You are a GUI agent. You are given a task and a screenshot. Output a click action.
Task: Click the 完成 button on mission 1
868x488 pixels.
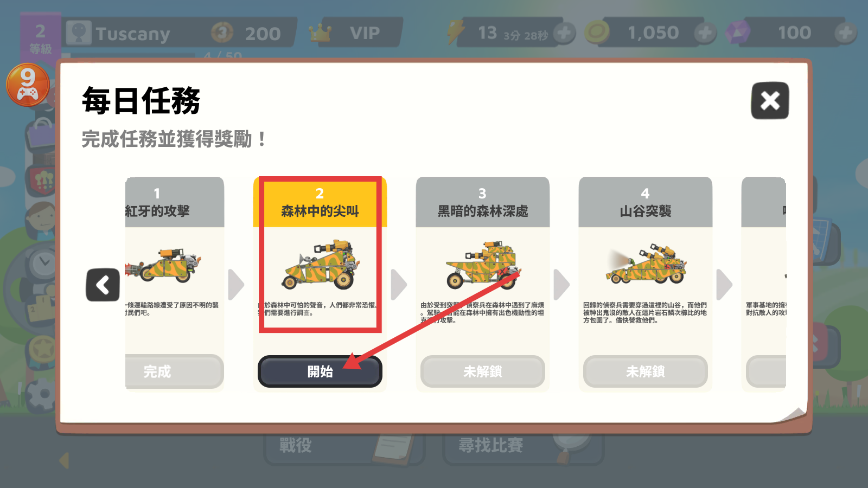(174, 371)
